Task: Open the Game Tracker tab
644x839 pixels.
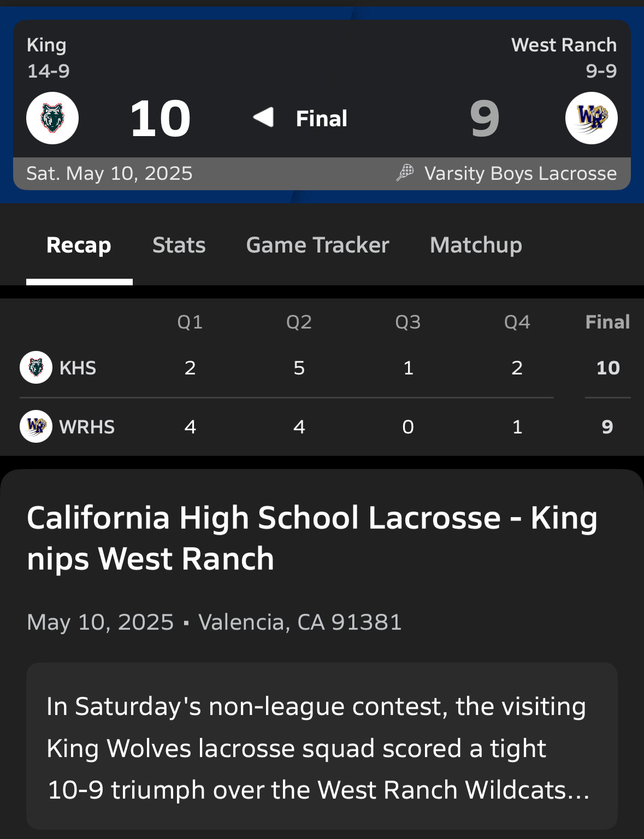Action: tap(317, 245)
